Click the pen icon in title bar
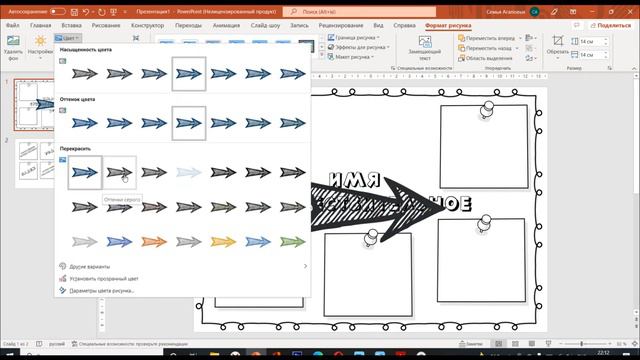640x360 pixels. [554, 12]
